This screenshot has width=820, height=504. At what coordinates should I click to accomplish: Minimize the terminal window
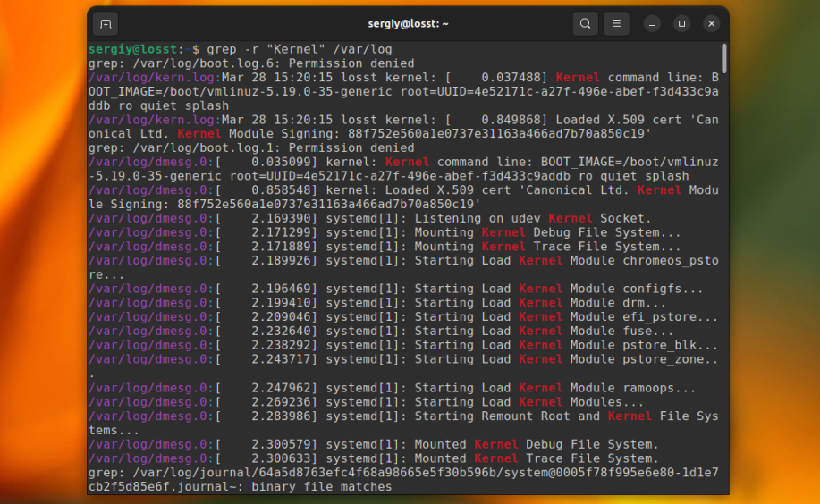pos(652,24)
